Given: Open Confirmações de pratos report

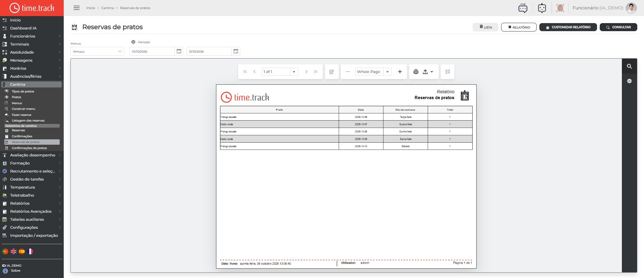Looking at the screenshot, I should (x=29, y=148).
